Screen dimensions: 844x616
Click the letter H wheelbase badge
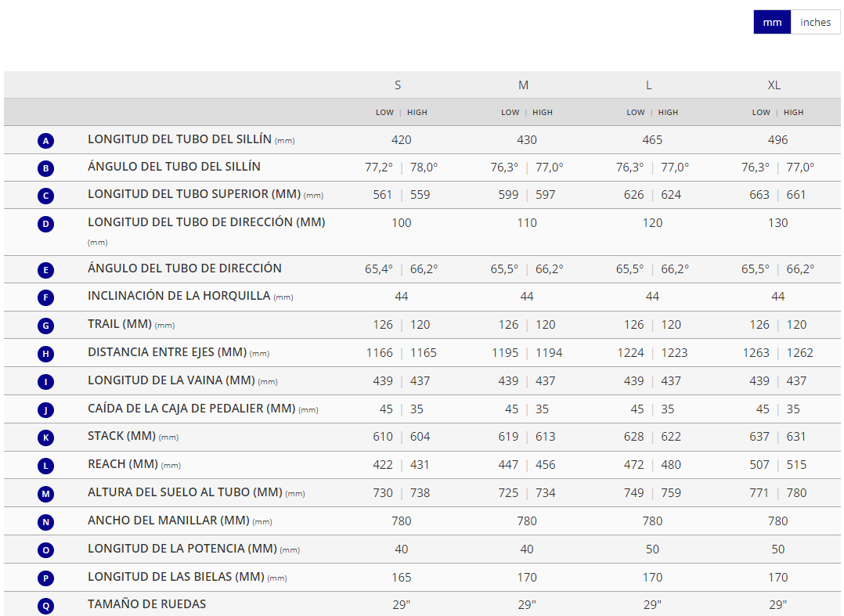46,354
